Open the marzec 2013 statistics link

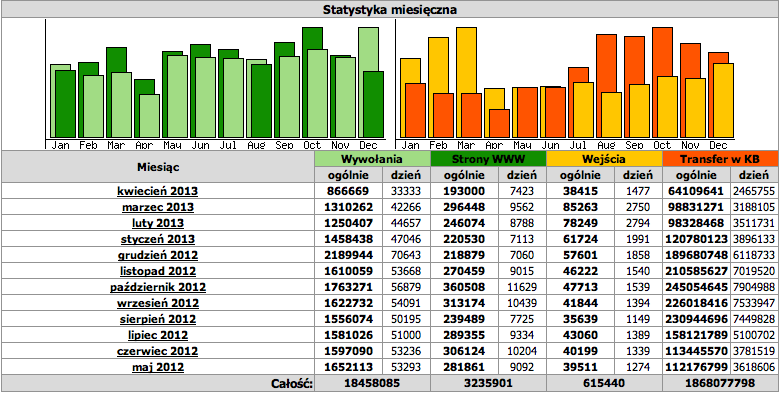[157, 207]
